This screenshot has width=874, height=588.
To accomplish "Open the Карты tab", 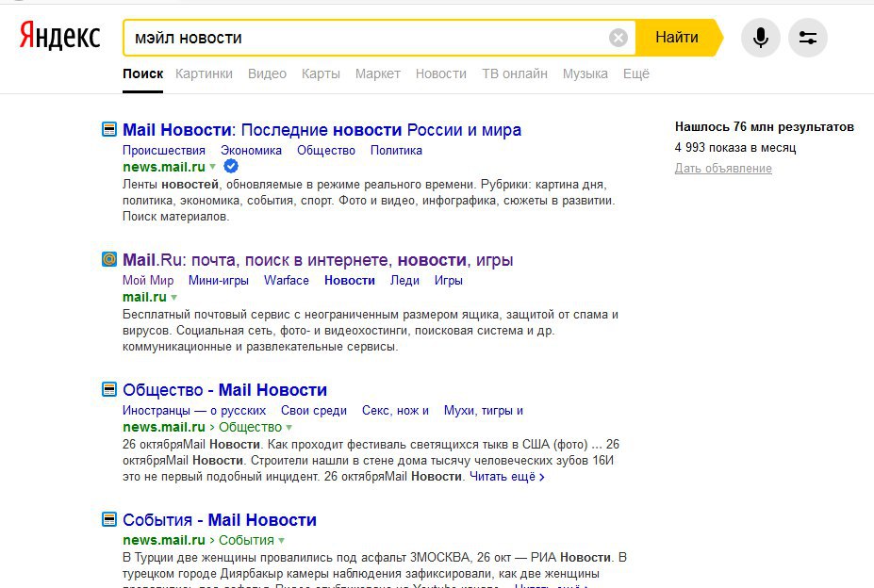I will pyautogui.click(x=321, y=73).
